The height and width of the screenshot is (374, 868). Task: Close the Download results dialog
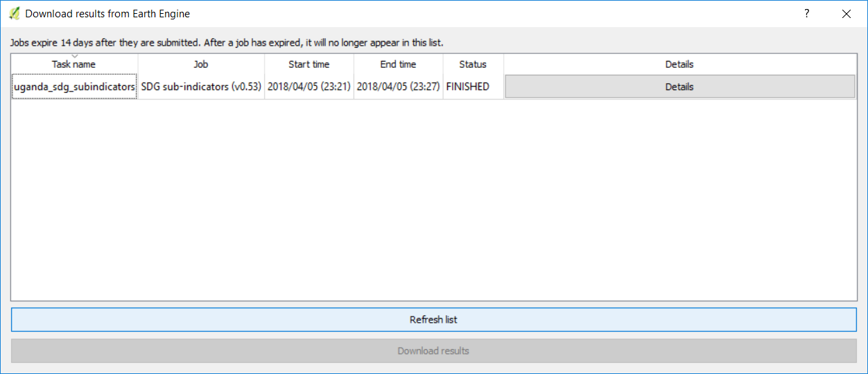tap(846, 14)
